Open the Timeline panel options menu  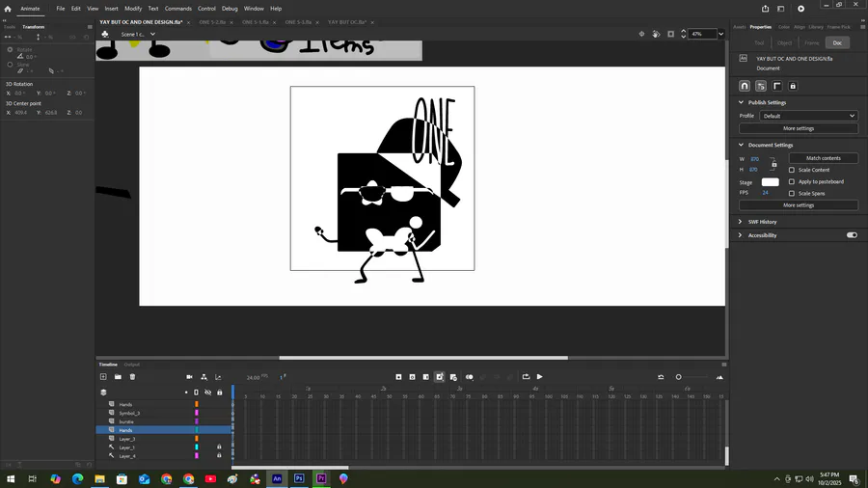click(723, 365)
